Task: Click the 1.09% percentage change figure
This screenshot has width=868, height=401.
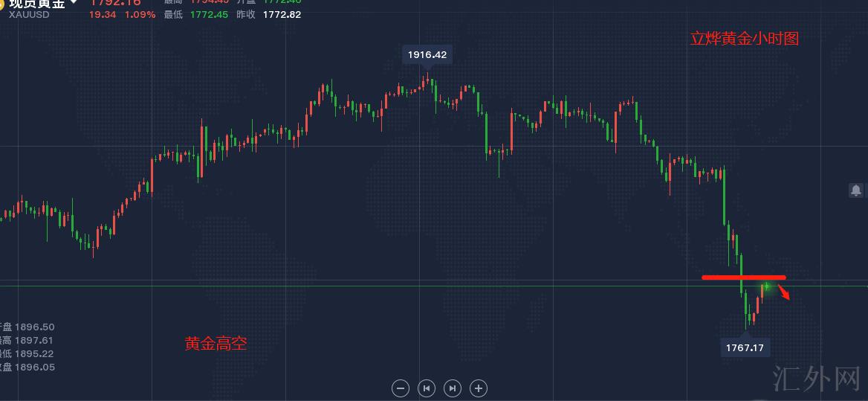Action: pos(140,14)
